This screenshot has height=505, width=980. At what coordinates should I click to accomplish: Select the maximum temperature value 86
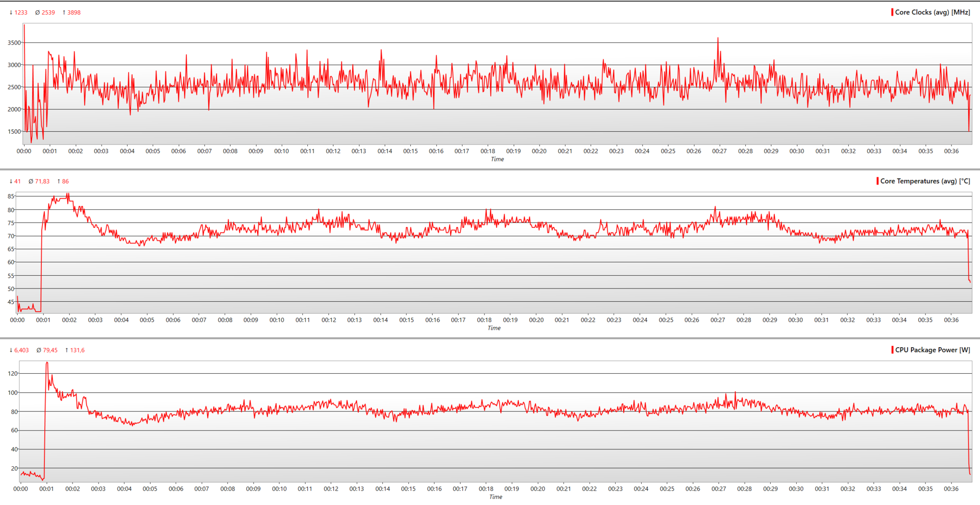pos(65,182)
